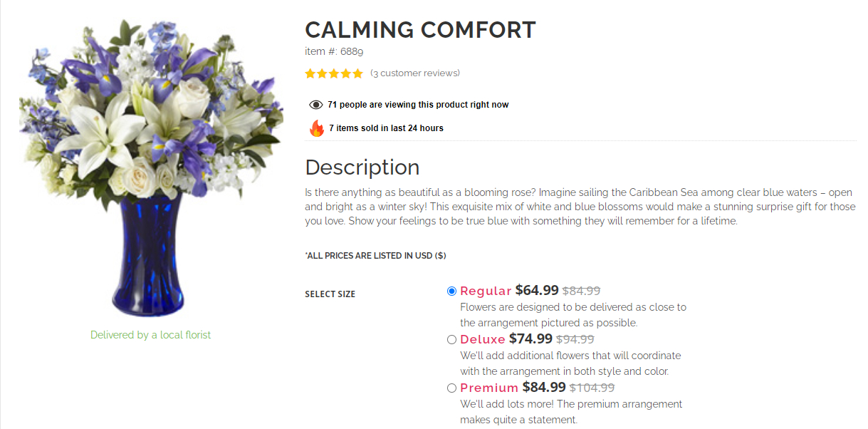
Task: Click the Description heading
Action: click(x=362, y=167)
